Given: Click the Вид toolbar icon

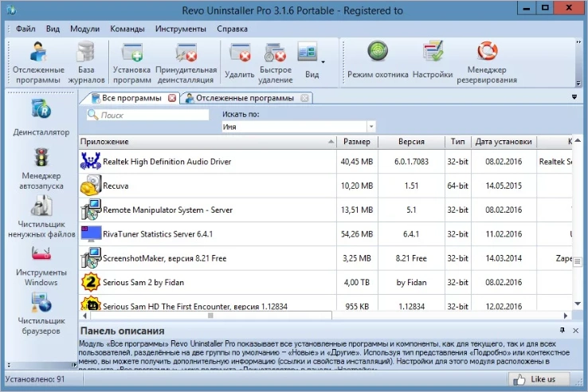Looking at the screenshot, I should tap(308, 52).
